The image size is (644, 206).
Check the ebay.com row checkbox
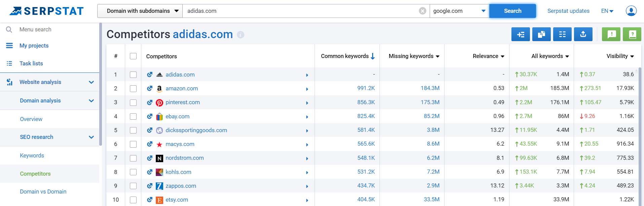(x=133, y=116)
